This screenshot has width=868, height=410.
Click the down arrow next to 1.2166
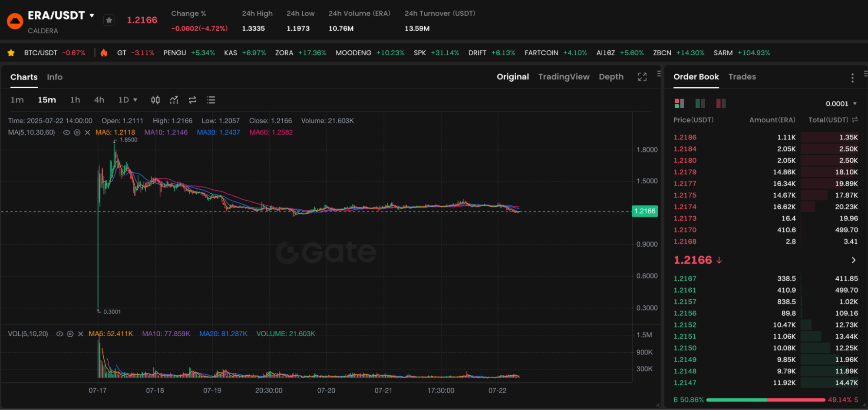pyautogui.click(x=719, y=260)
